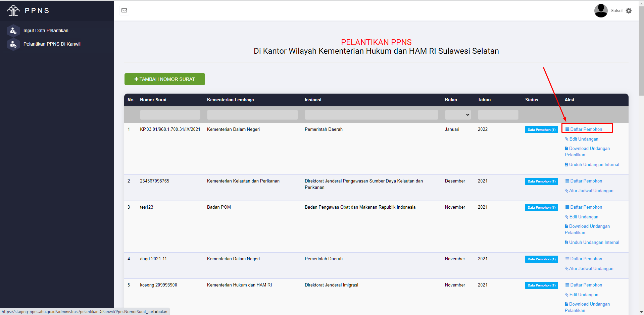Image resolution: width=644 pixels, height=315 pixels.
Task: Click Bulan cell 'Desember'
Action: coord(455,181)
